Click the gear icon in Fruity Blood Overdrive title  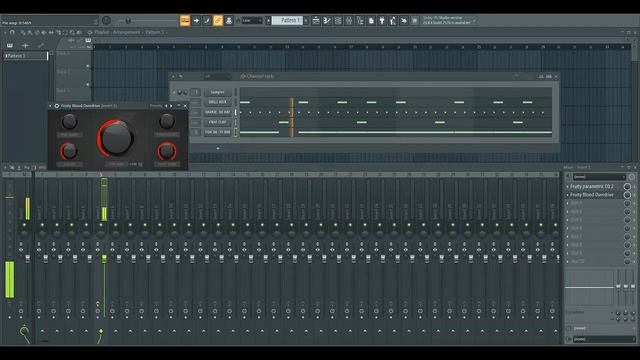pyautogui.click(x=57, y=106)
